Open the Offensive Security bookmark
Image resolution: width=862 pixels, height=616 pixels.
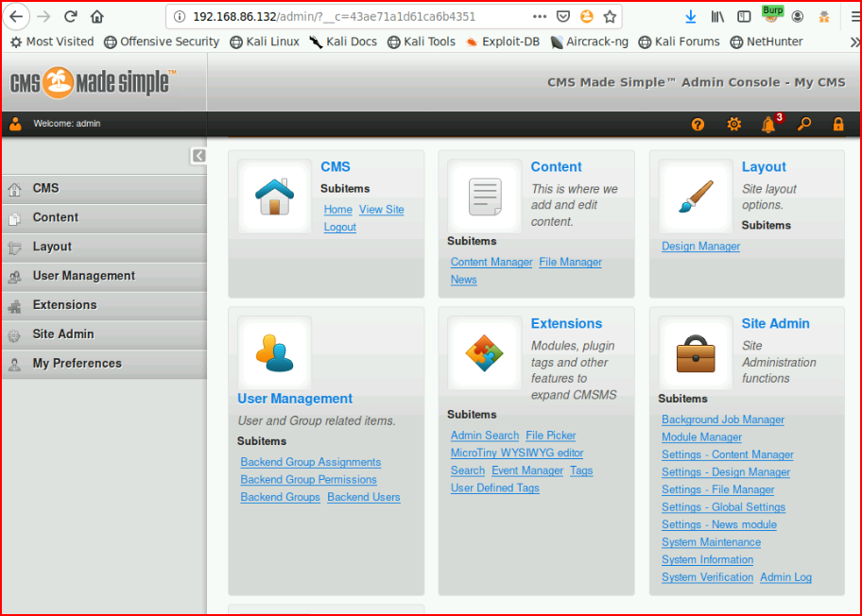(x=162, y=42)
